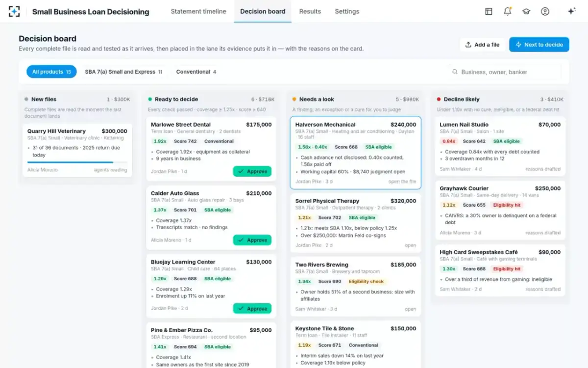Click the Add a file button
Image resolution: width=588 pixels, height=368 pixels.
[x=482, y=45]
